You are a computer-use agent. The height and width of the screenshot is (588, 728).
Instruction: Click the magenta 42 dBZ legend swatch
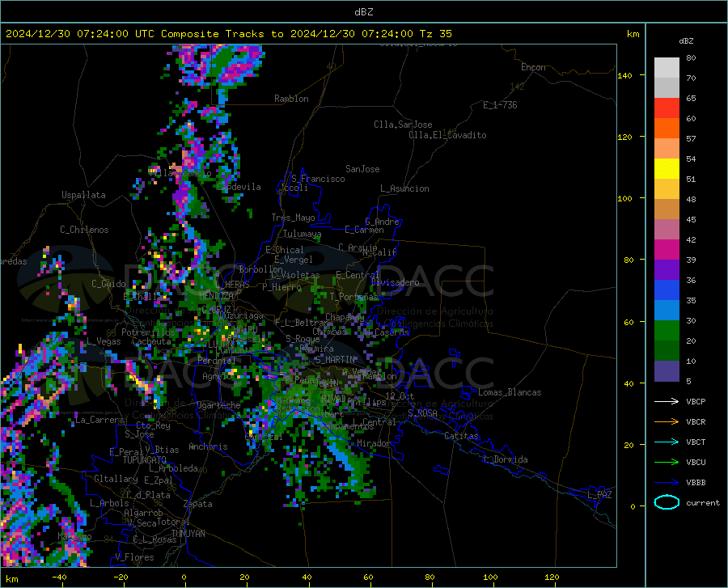(667, 250)
